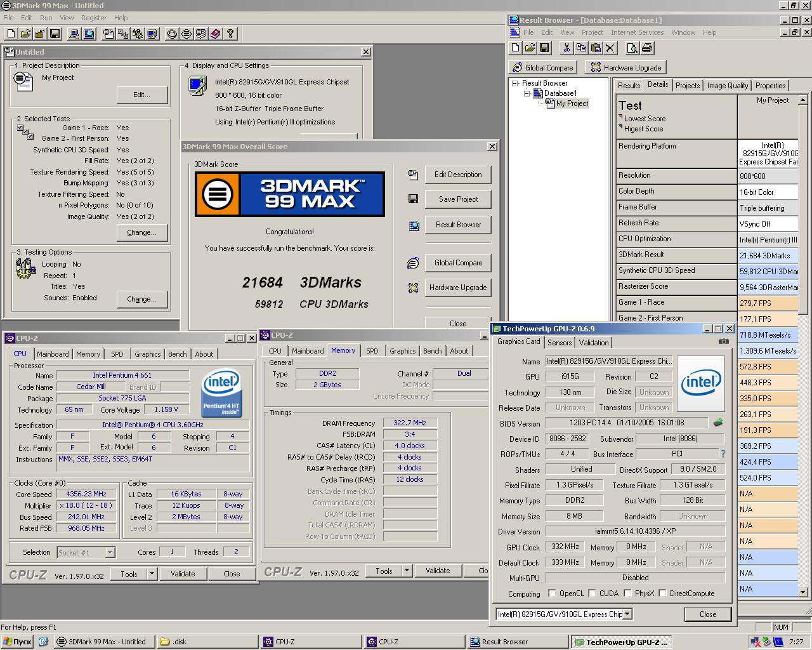Click Print icon in Result Browser toolbar

(x=646, y=48)
